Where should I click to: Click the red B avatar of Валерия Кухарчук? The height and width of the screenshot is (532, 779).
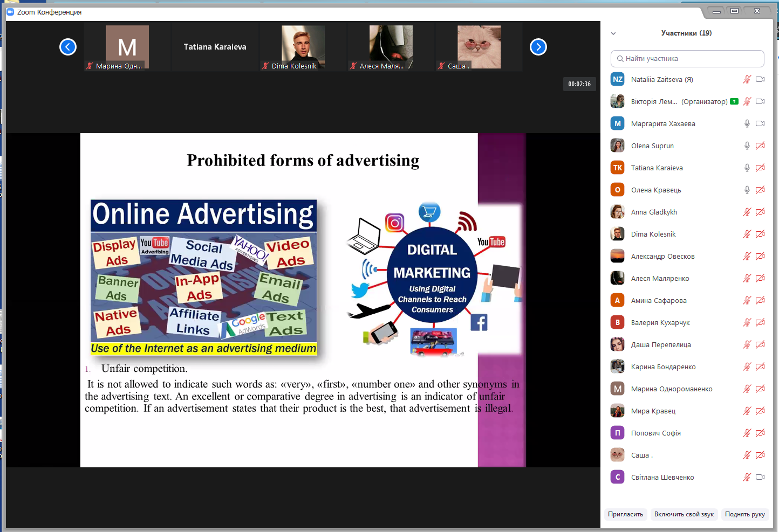tap(618, 322)
